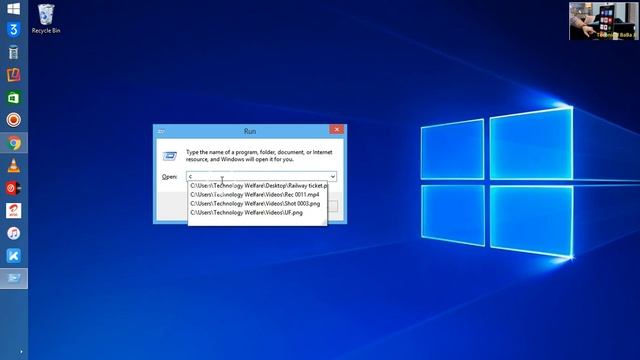
Task: Close the Run dialog with red X
Action: point(337,129)
